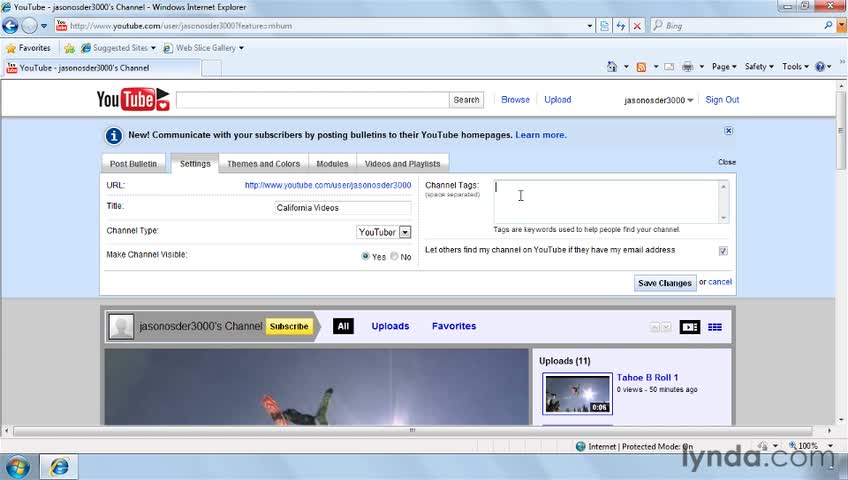The height and width of the screenshot is (480, 848).
Task: Click the blue info icon
Action: [114, 136]
